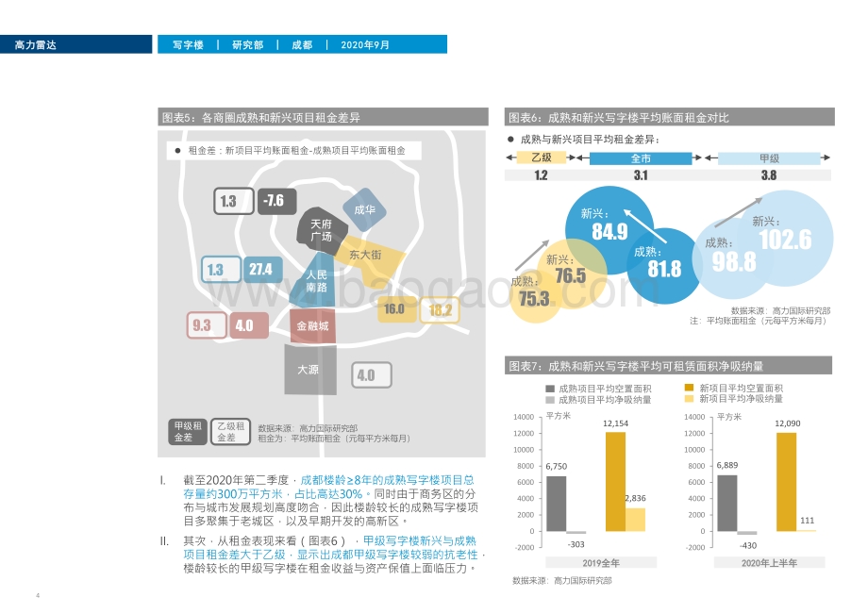Click the 102.6 bubble value
This screenshot has height=614, width=868.
(785, 240)
